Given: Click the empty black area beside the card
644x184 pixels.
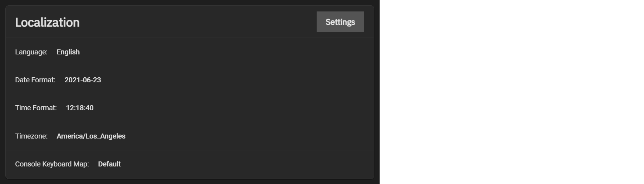Looking at the screenshot, I should coord(512,92).
